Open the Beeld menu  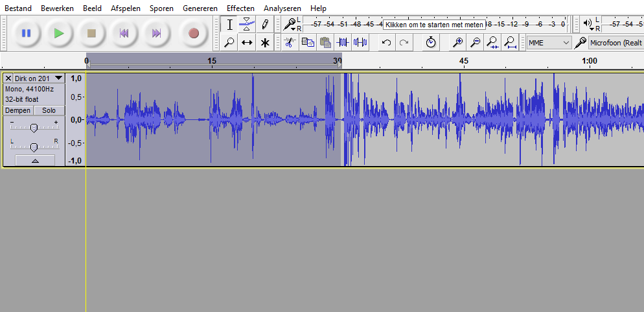pyautogui.click(x=92, y=8)
